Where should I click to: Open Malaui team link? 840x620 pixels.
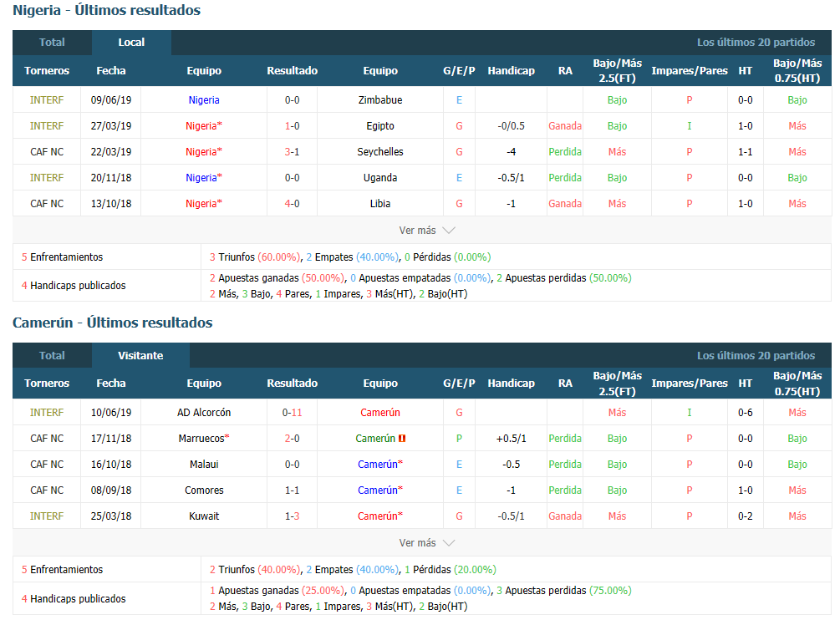coord(204,465)
